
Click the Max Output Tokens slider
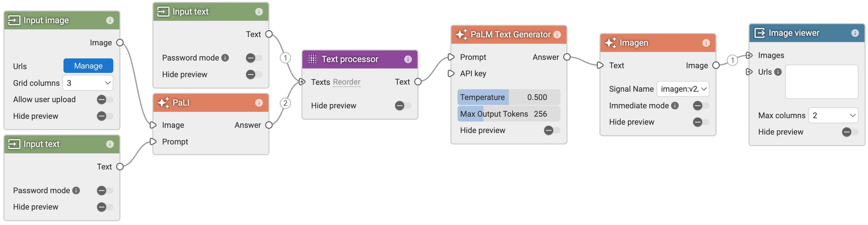point(509,114)
